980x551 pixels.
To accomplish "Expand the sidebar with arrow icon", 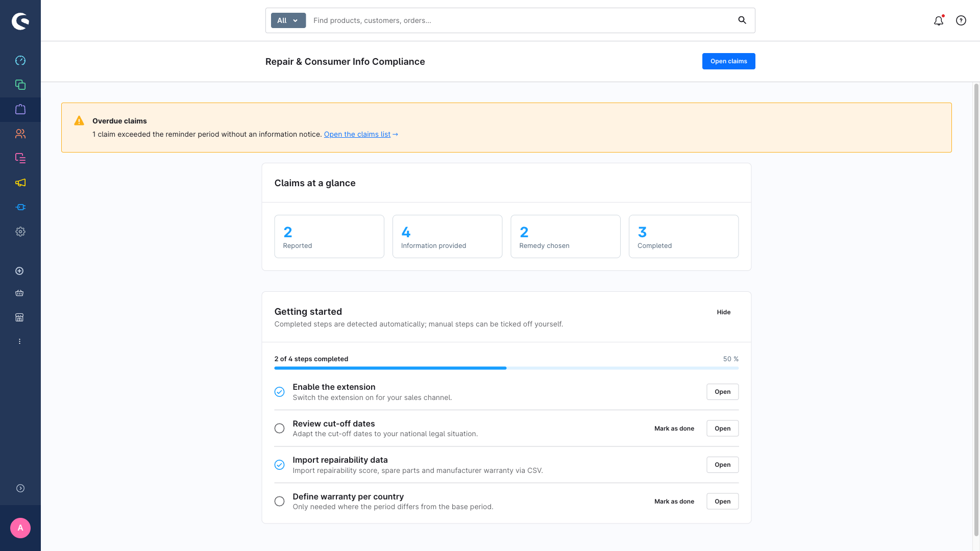I will pyautogui.click(x=20, y=488).
